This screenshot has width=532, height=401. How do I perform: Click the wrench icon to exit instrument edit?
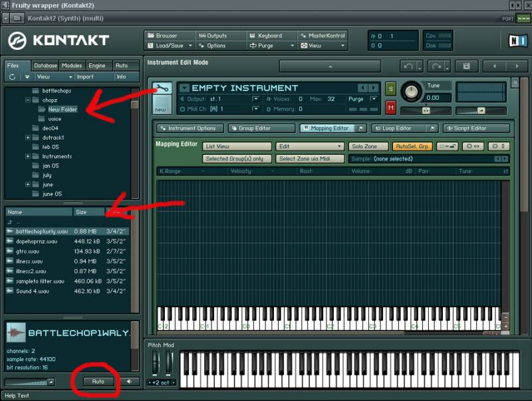pos(162,88)
